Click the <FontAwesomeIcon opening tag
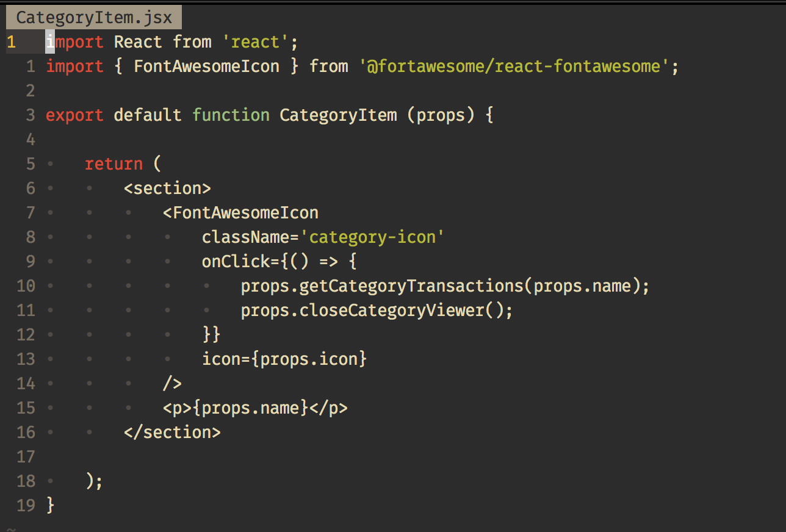 (x=240, y=212)
